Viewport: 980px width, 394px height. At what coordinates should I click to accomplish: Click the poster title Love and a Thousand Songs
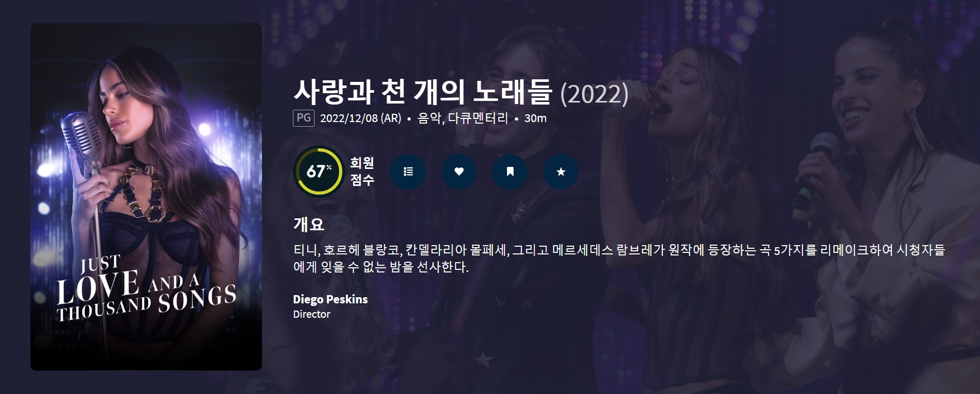coord(146,288)
